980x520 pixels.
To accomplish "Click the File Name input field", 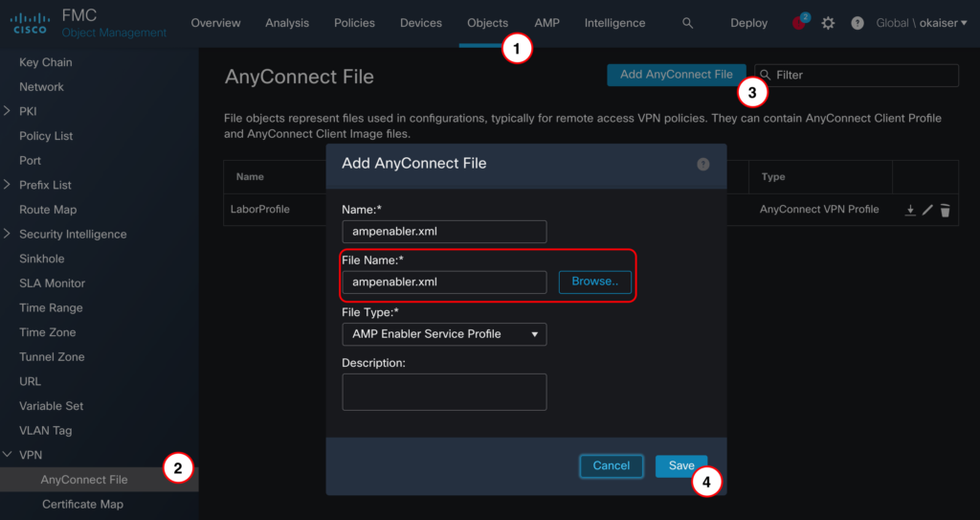I will 444,283.
